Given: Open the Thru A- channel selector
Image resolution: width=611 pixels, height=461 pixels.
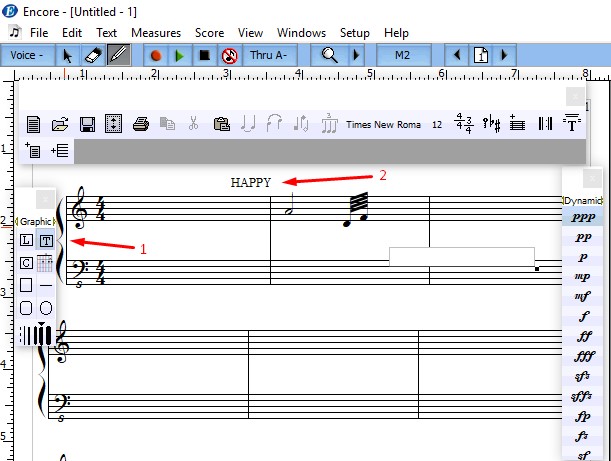Looking at the screenshot, I should coord(270,55).
